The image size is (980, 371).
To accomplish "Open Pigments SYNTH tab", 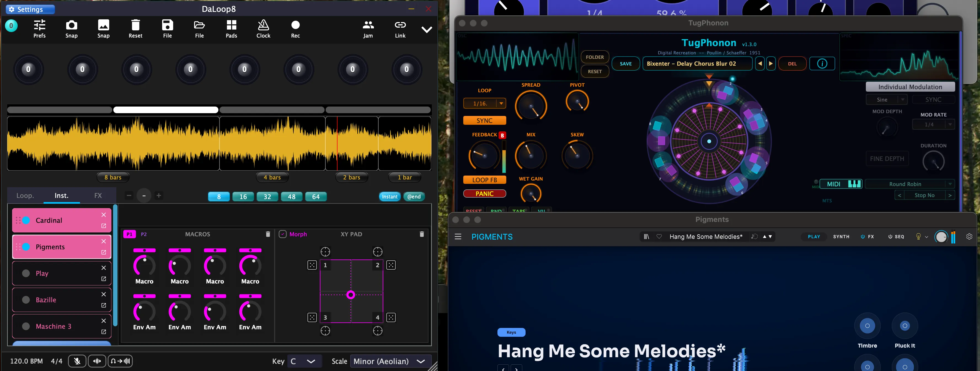I will (841, 237).
